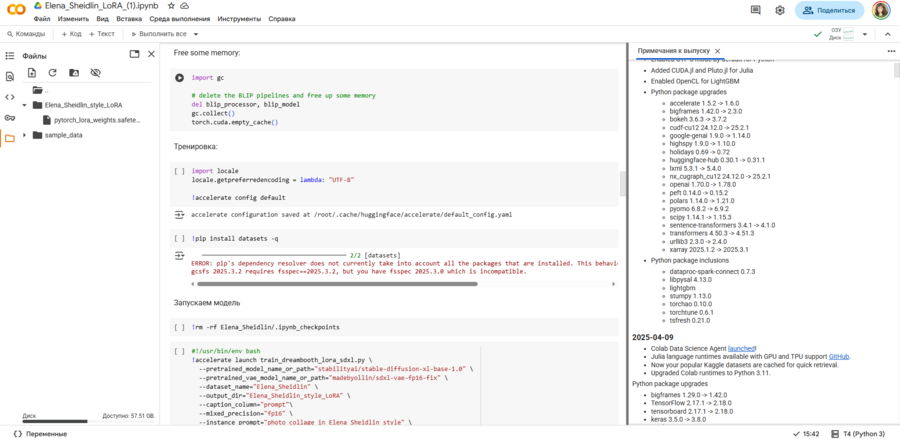Click the Поделиться share button
The image size is (900, 439).
829,10
